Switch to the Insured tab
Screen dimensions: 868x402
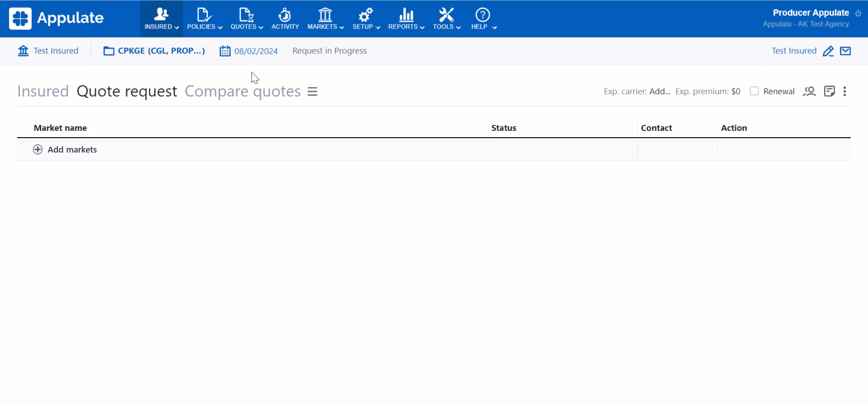point(43,91)
